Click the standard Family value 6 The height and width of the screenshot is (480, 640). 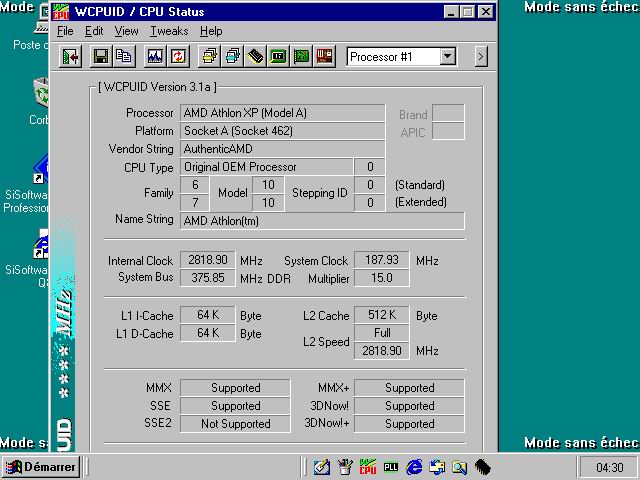pyautogui.click(x=195, y=185)
